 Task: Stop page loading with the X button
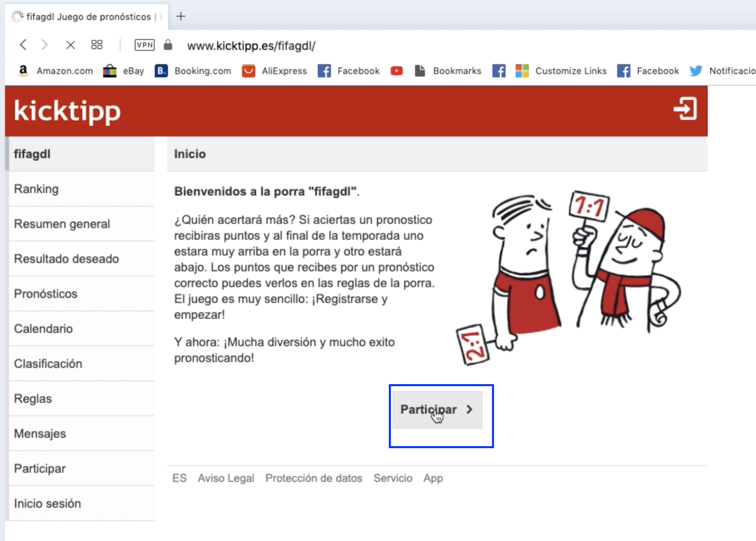pyautogui.click(x=71, y=45)
